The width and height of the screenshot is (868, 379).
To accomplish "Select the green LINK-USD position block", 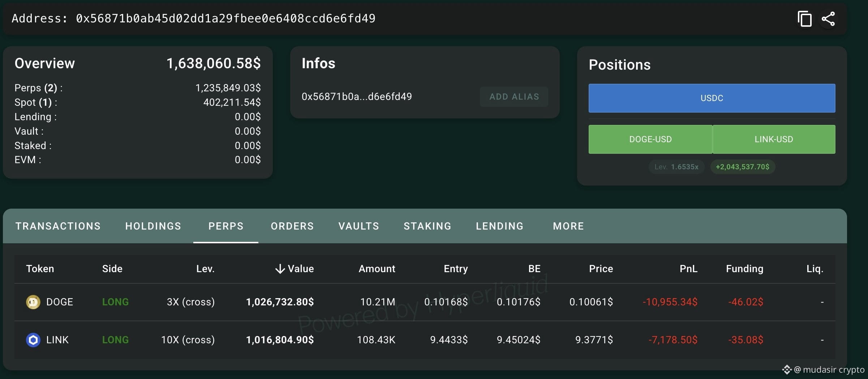I will [774, 139].
